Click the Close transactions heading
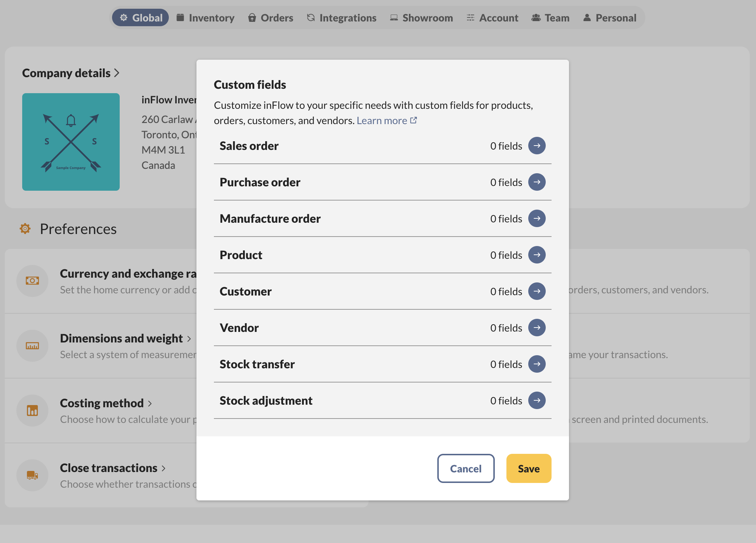Screen dimensions: 756x543 pos(109,468)
